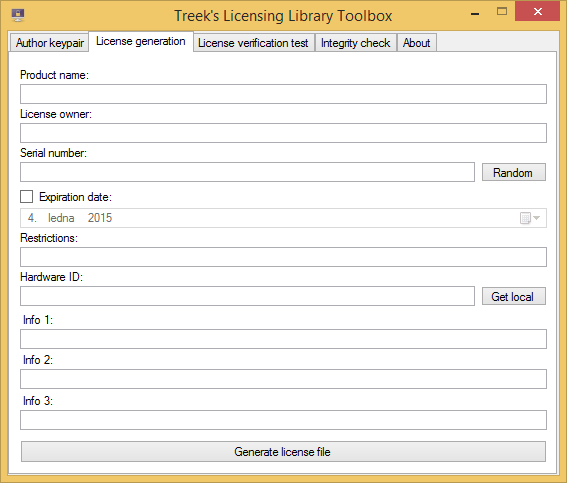Click into the License owner field
Viewport: 567px width, 483px height.
point(283,133)
